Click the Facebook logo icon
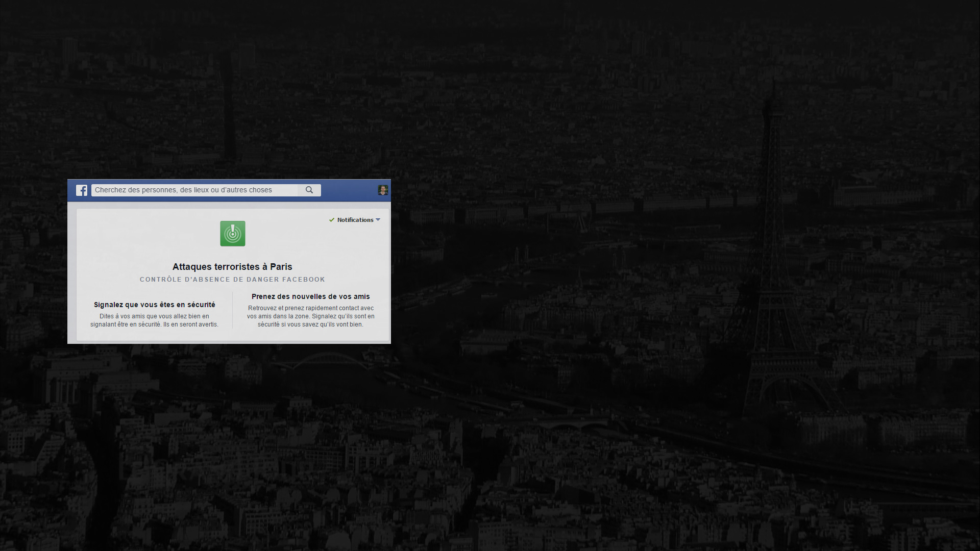This screenshot has height=551, width=980. point(82,190)
